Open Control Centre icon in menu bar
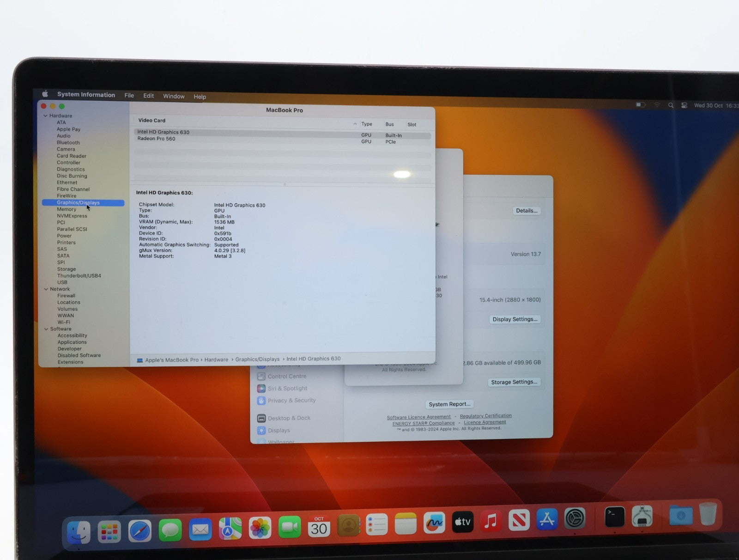This screenshot has width=739, height=560. (x=684, y=105)
